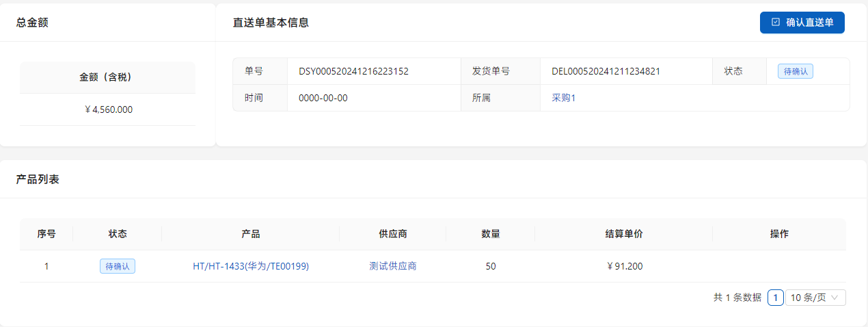Screen dimensions: 868x327
Task: Open product link HT/HT-1433(华为/TE00199)
Action: click(251, 266)
